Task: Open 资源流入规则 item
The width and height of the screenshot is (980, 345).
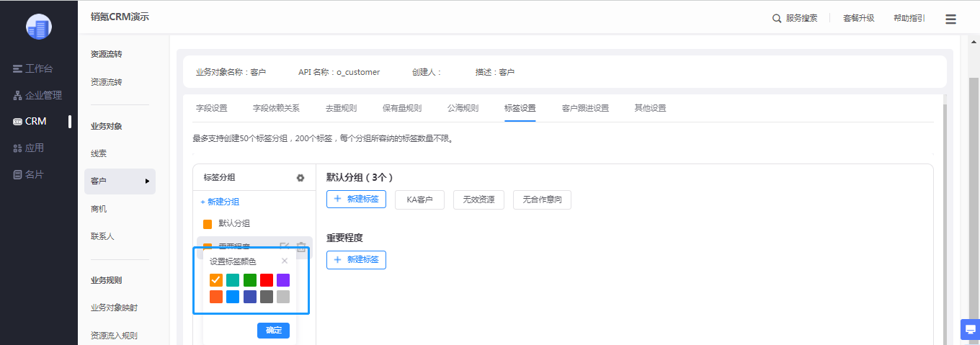Action: pyautogui.click(x=114, y=335)
